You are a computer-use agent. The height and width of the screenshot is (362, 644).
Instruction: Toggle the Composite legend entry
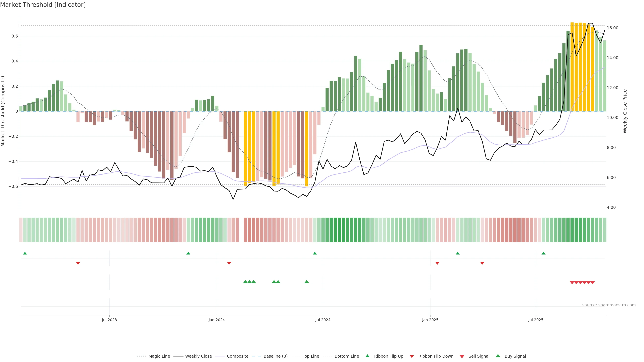pyautogui.click(x=237, y=356)
